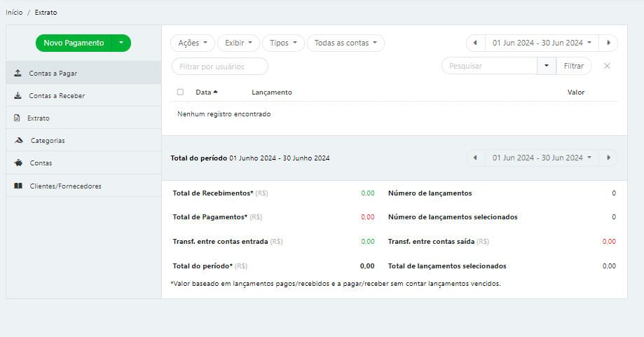Expand the Exibir dropdown
Screen dimensions: 644x337
pos(238,43)
